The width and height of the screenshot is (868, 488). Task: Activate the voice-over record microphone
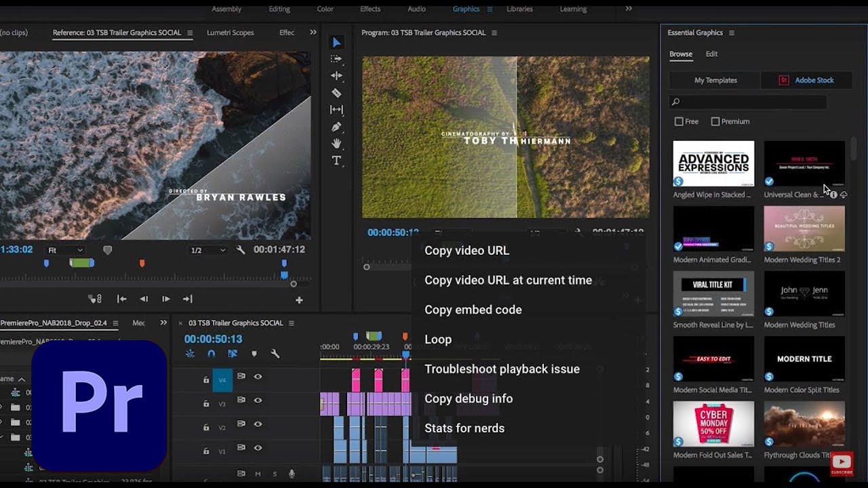292,473
